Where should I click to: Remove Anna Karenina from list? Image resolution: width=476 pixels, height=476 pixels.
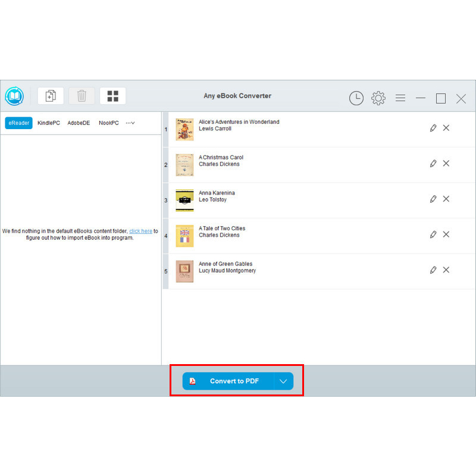click(446, 199)
